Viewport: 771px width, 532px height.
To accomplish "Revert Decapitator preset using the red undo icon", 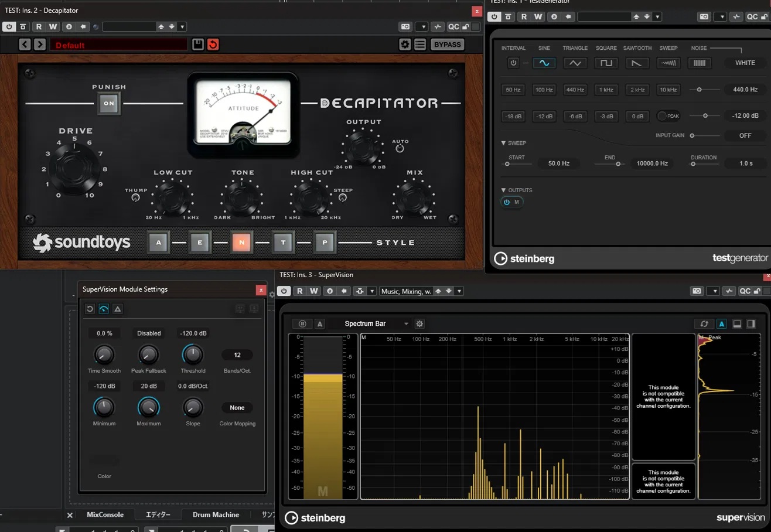I will [x=213, y=45].
